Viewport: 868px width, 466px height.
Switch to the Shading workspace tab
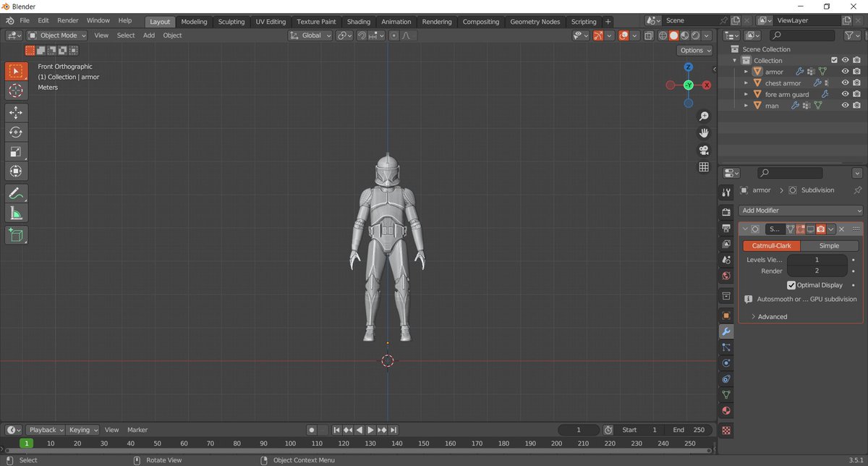(x=358, y=22)
